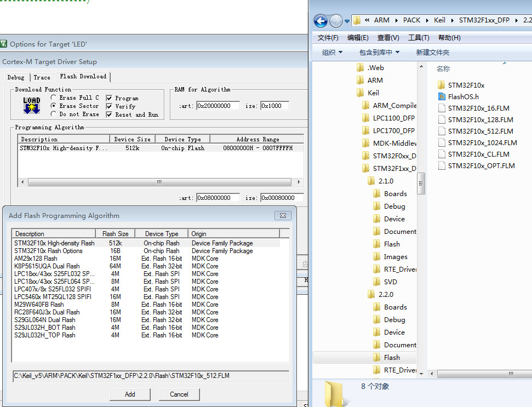Select the highlighted Flash folder under 2.2.0
Screen dimensions: 532x407
point(386,358)
